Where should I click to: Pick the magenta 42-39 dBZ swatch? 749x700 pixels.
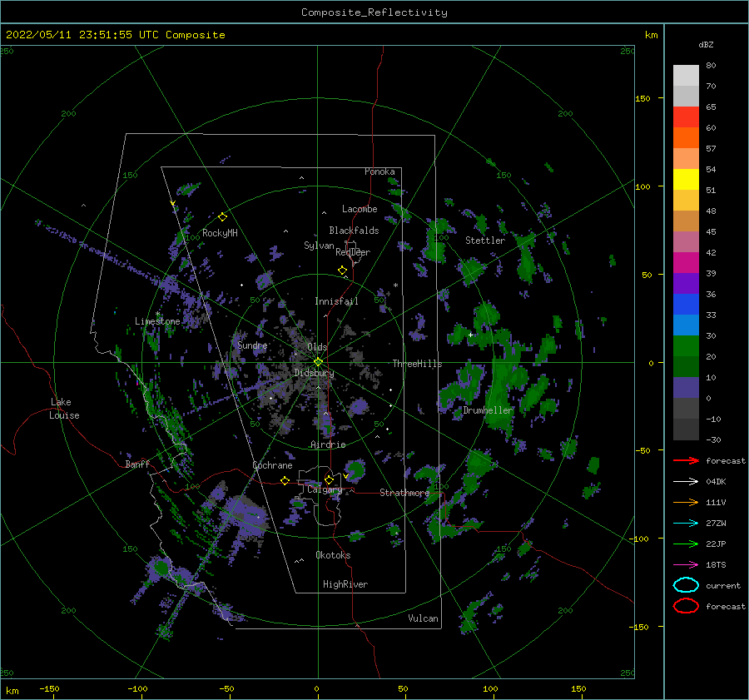tap(686, 263)
